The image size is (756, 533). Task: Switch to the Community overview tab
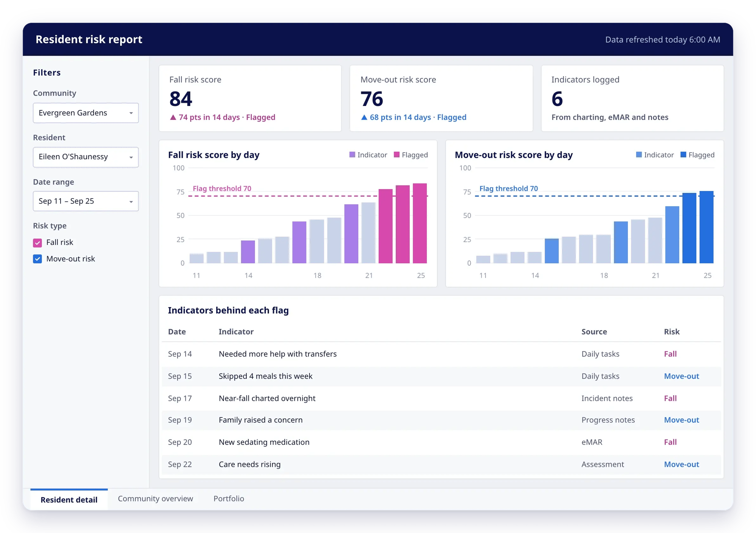coord(155,499)
